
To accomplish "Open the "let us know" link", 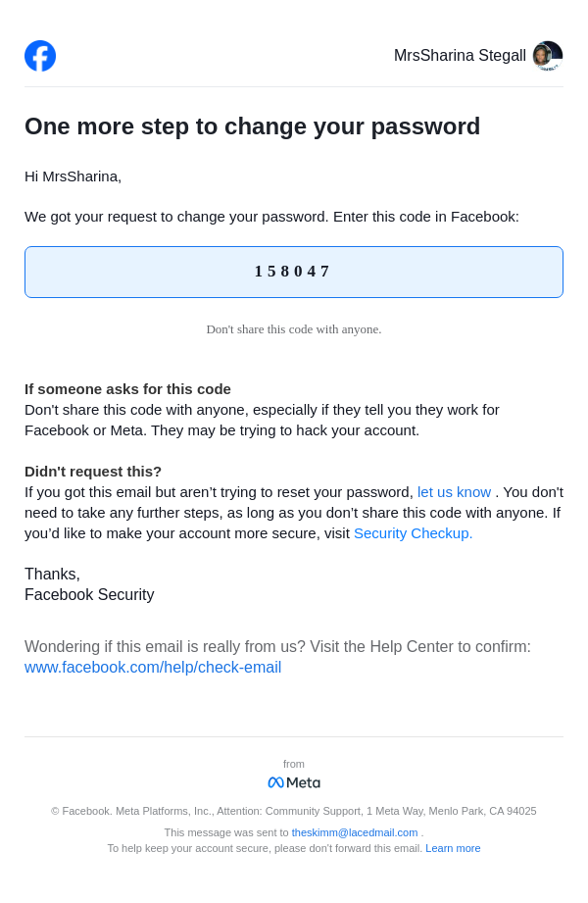I will click(454, 492).
